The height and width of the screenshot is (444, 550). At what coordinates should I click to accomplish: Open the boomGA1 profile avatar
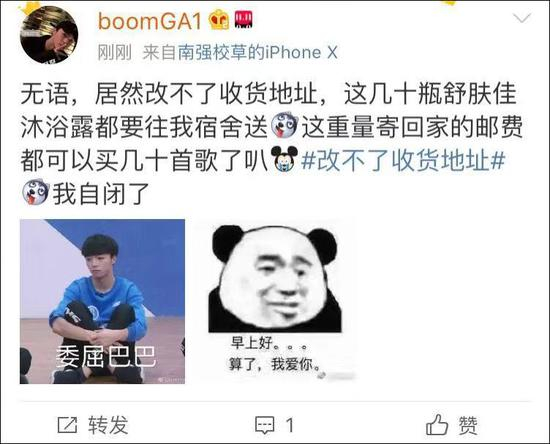49,35
